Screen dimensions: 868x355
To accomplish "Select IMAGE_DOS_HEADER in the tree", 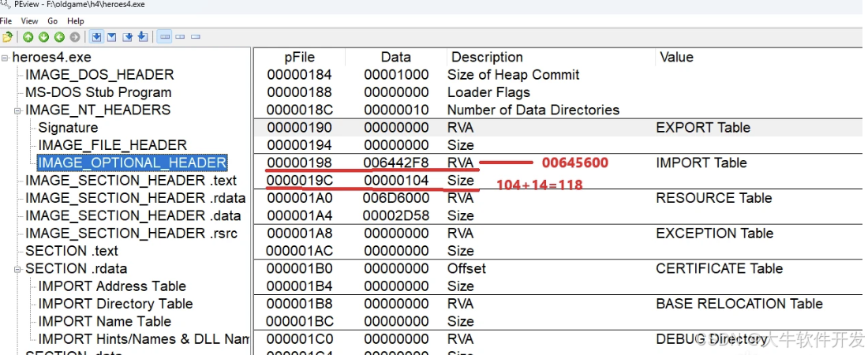I will pos(99,75).
